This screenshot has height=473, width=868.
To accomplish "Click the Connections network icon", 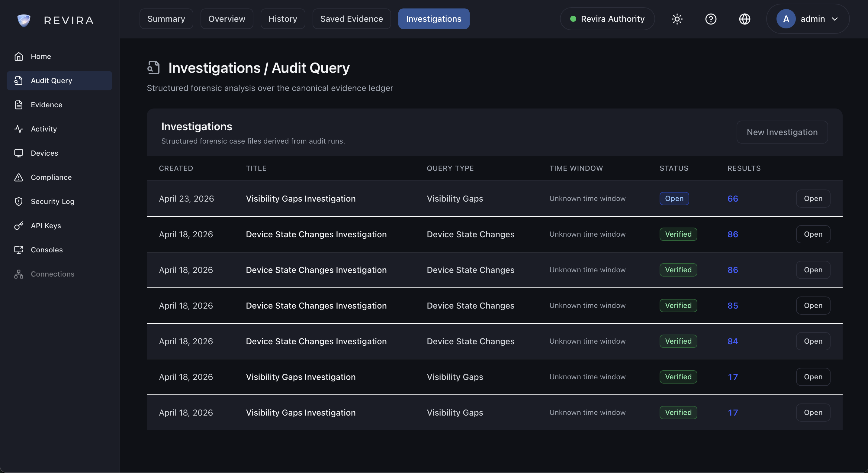I will click(x=19, y=274).
